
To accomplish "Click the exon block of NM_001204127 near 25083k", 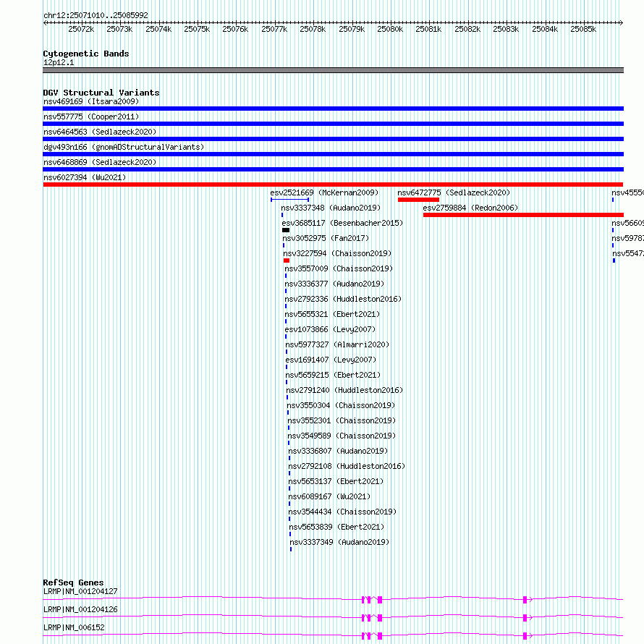I will (525, 600).
